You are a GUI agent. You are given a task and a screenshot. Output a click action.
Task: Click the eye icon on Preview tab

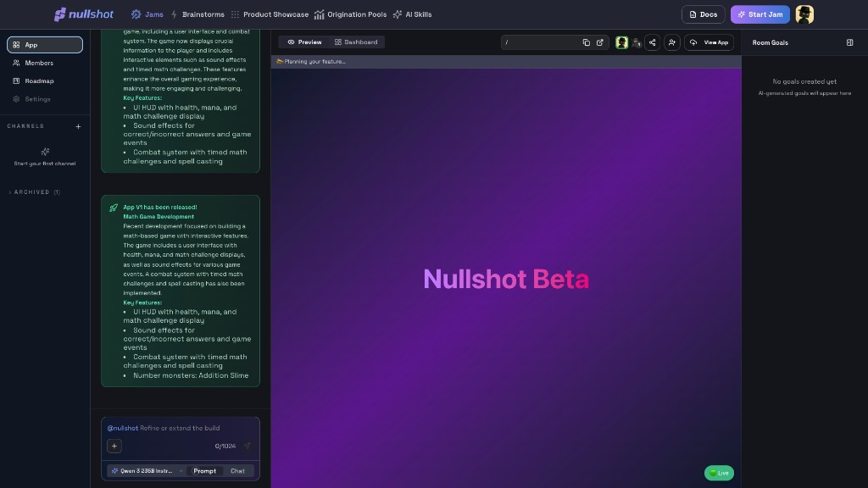pos(291,42)
